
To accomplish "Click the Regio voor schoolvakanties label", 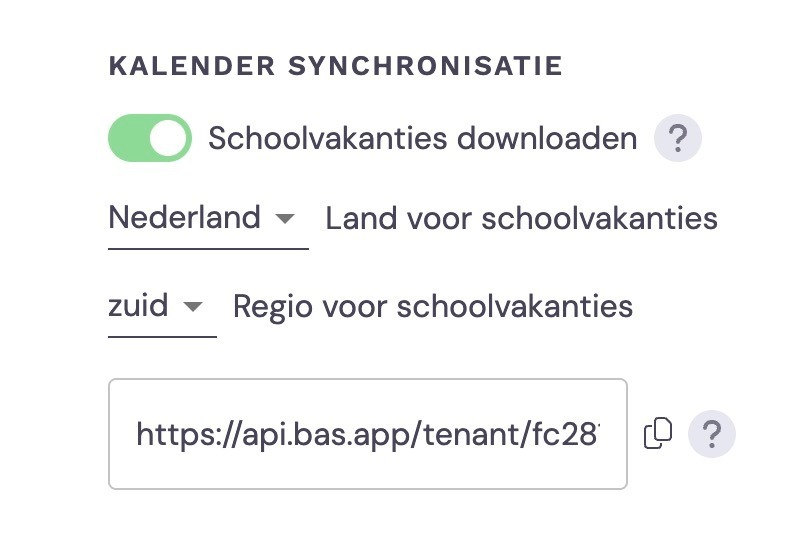I will [433, 307].
